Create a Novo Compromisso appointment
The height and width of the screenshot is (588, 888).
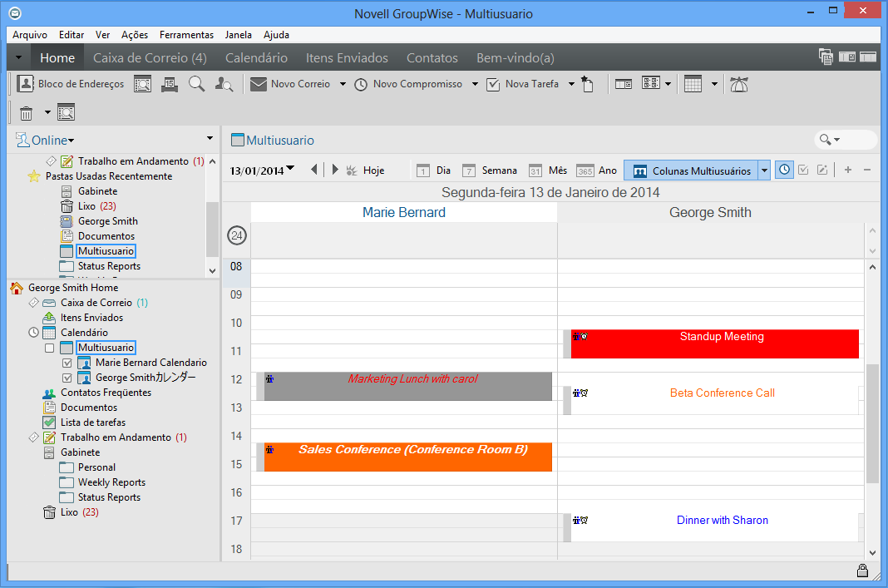(x=408, y=84)
